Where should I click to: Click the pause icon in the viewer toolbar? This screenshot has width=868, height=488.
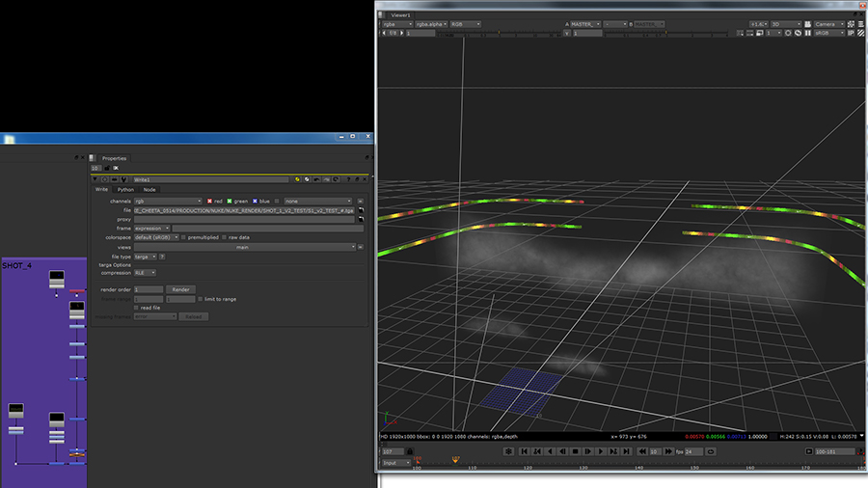808,33
